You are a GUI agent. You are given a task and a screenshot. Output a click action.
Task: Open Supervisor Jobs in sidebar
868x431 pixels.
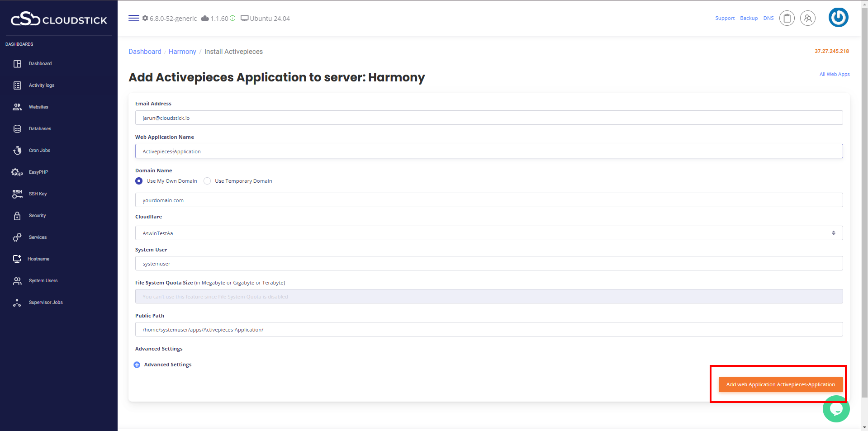pos(45,303)
